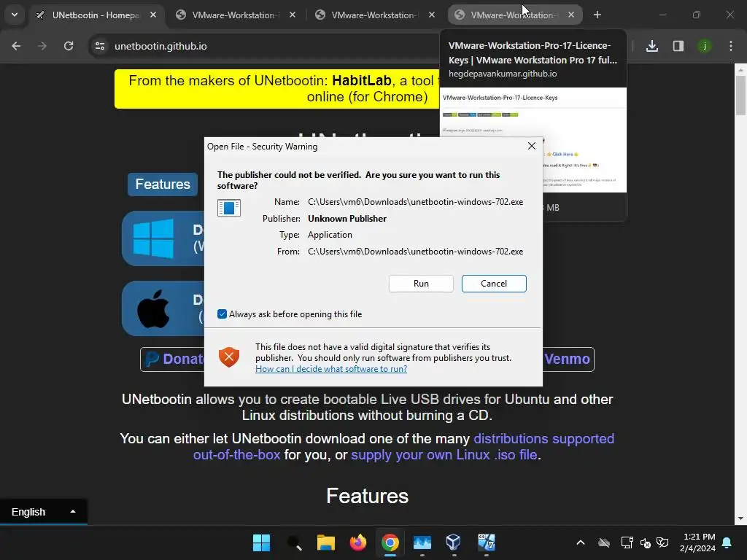The height and width of the screenshot is (560, 747).
Task: Open the rightmost pinned taskbar app icon
Action: (x=487, y=542)
